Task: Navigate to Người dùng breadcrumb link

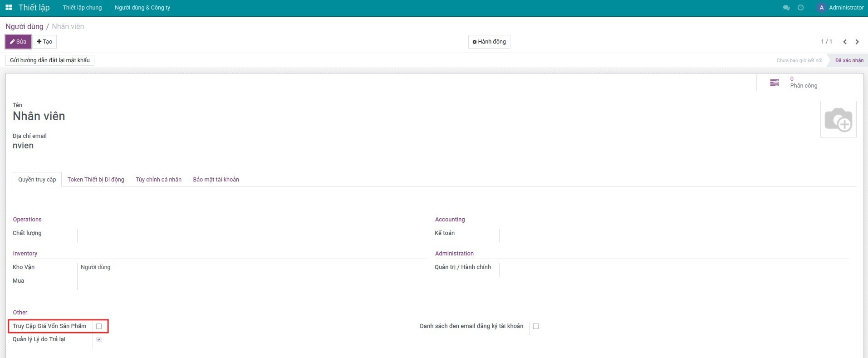Action: 25,27
